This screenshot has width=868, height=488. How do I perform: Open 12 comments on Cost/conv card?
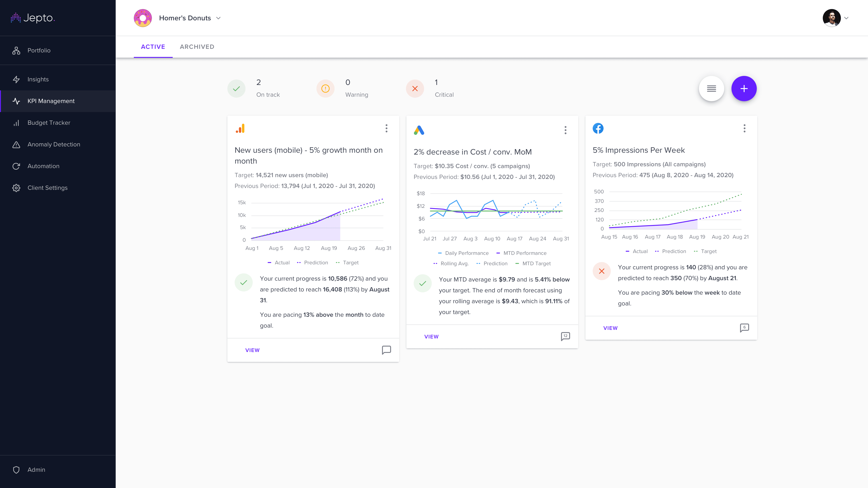click(565, 336)
